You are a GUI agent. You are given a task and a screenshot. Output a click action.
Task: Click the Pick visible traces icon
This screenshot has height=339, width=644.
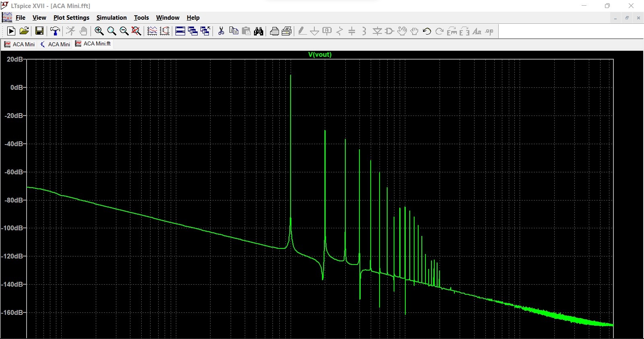coord(165,31)
